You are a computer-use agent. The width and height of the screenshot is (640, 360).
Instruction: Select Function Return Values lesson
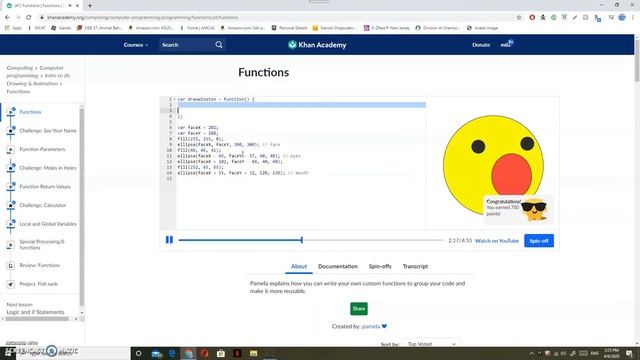[45, 187]
